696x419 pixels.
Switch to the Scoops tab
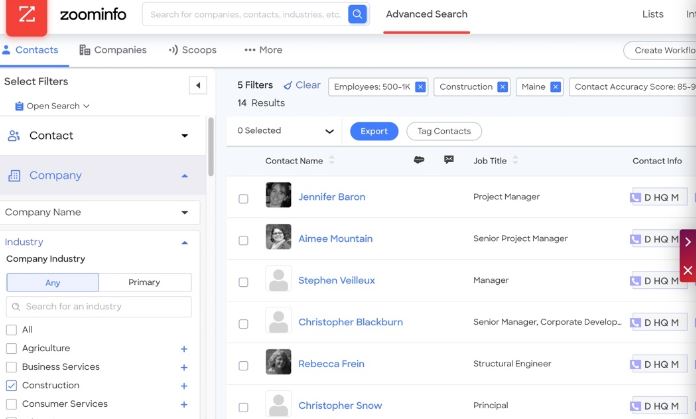[x=193, y=50]
